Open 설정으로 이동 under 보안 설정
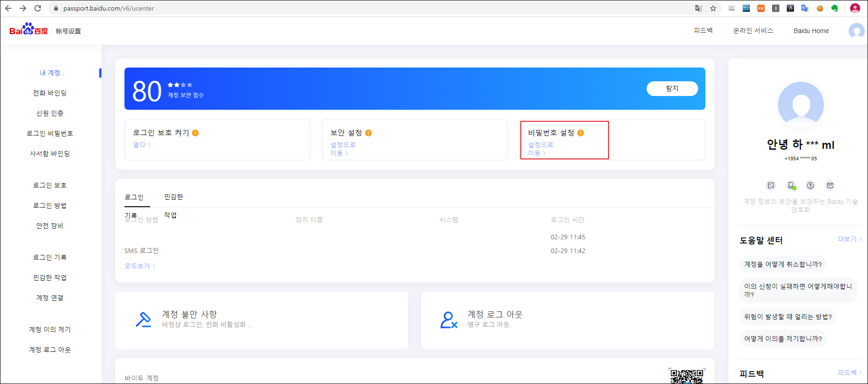This screenshot has height=384, width=868. 343,149
